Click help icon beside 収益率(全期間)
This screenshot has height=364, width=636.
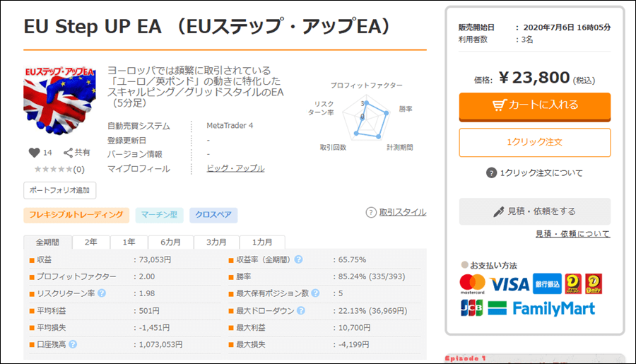point(298,259)
